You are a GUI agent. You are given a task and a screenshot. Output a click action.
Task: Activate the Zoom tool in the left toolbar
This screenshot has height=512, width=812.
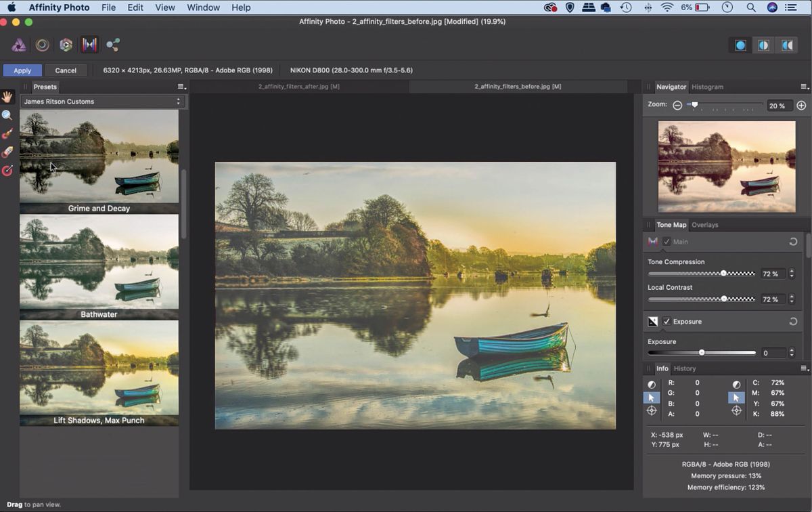(8, 115)
